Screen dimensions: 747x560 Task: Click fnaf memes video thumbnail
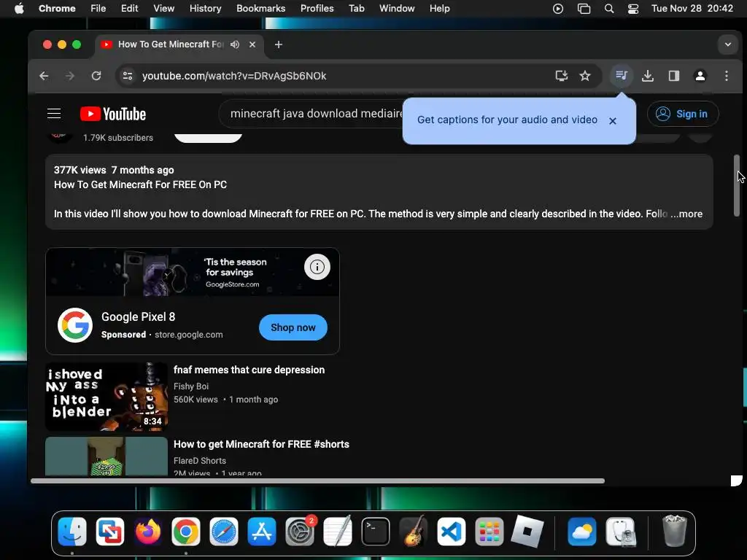(107, 397)
